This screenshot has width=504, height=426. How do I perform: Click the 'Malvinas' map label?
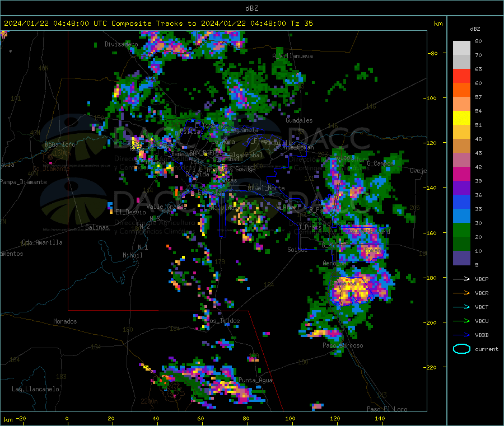tap(224, 208)
